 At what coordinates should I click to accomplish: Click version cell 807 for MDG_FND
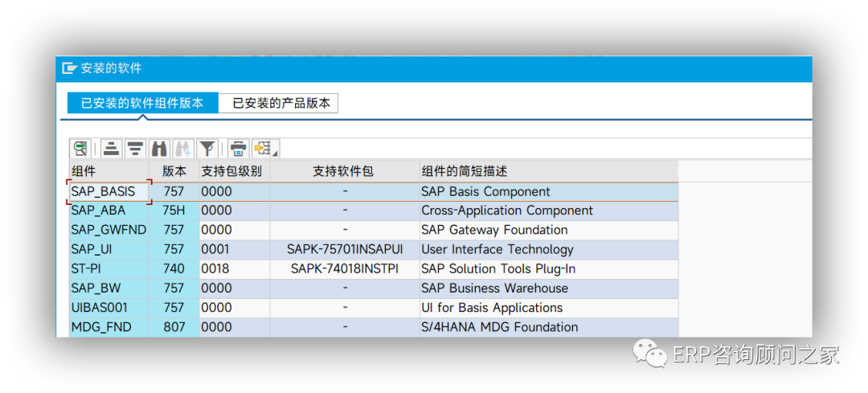174,327
